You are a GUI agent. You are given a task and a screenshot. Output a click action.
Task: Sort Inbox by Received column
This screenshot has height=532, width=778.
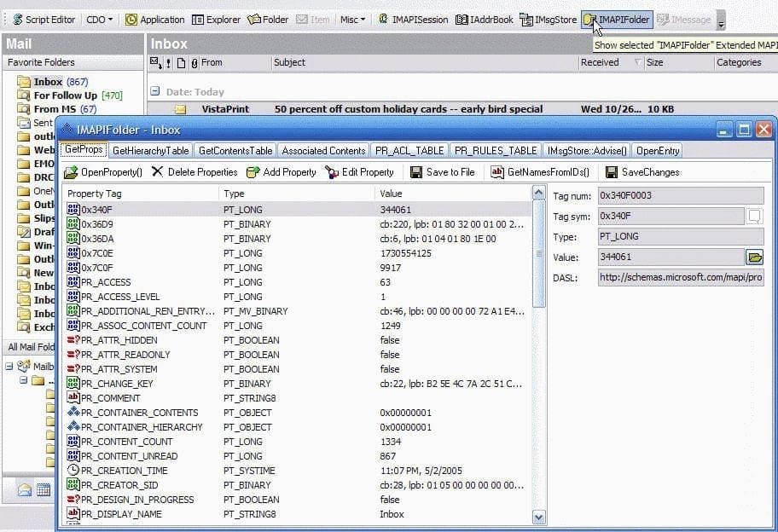click(x=611, y=62)
